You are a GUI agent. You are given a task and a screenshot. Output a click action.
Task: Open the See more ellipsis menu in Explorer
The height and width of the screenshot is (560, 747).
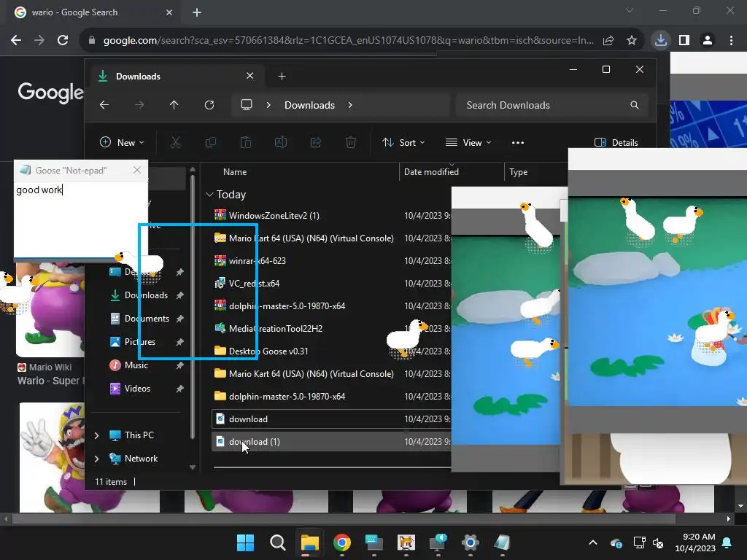point(518,142)
